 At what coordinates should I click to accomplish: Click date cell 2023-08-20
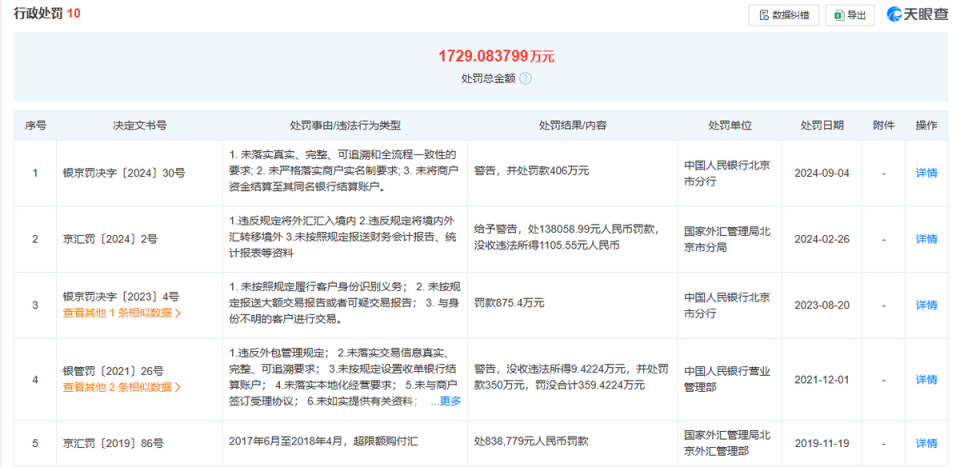tap(822, 305)
